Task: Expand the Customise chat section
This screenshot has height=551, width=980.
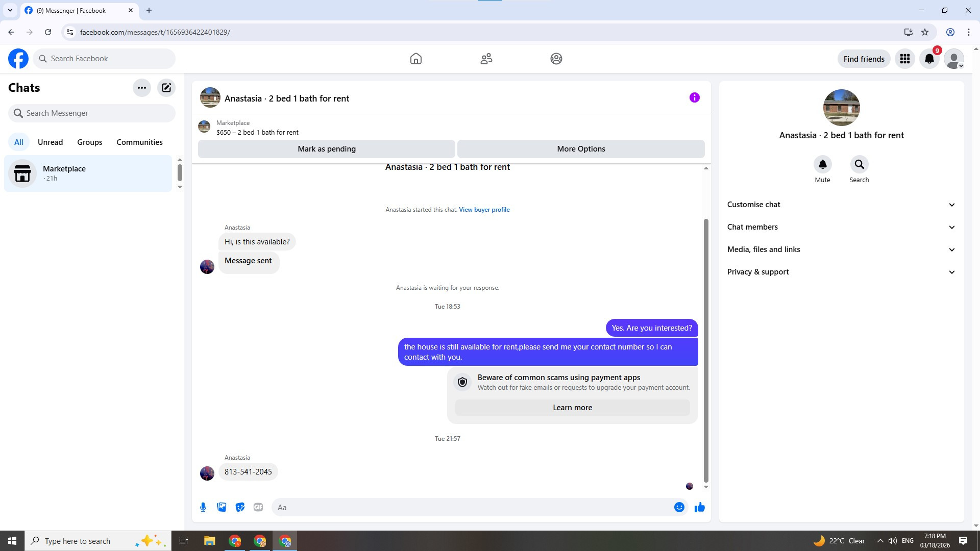Action: (x=841, y=205)
